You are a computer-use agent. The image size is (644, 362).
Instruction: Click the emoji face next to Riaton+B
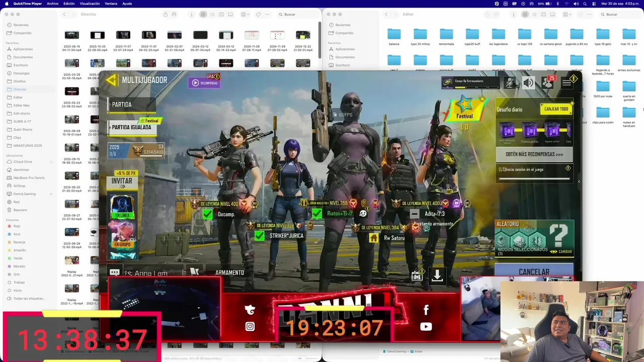click(x=363, y=214)
